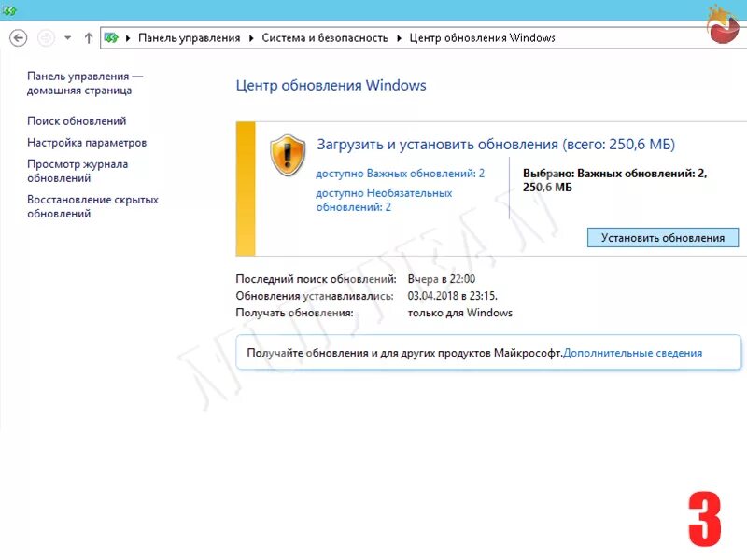Click Поиск обновлений in the sidebar
This screenshot has height=560, width=747.
(77, 121)
